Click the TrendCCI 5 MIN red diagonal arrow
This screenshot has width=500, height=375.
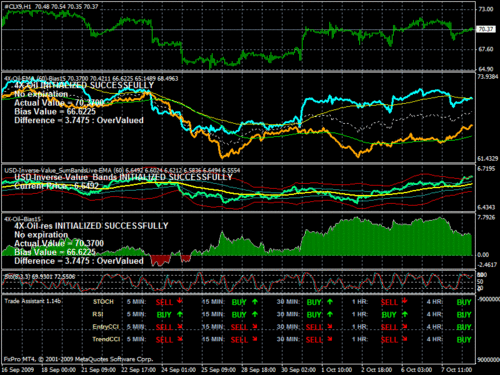coord(180,339)
